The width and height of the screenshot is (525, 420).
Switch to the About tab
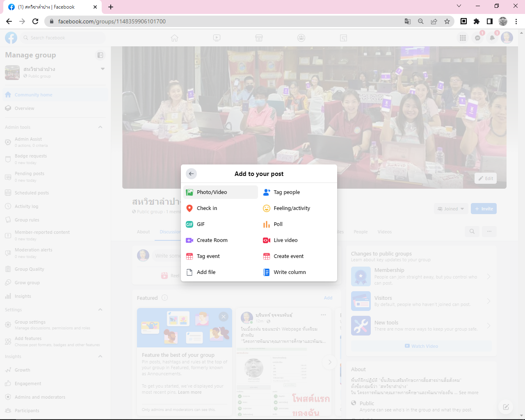coord(144,232)
